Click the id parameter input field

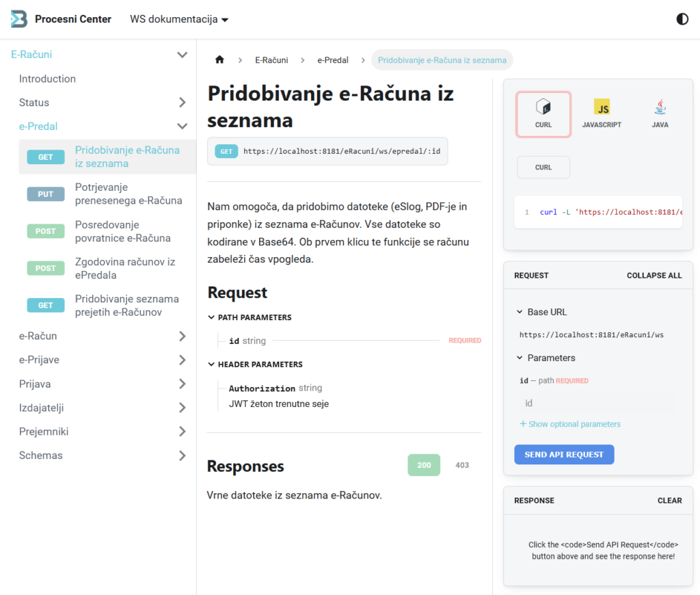tap(597, 404)
